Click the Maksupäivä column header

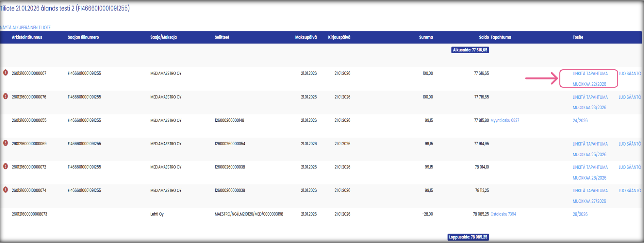[x=305, y=37]
